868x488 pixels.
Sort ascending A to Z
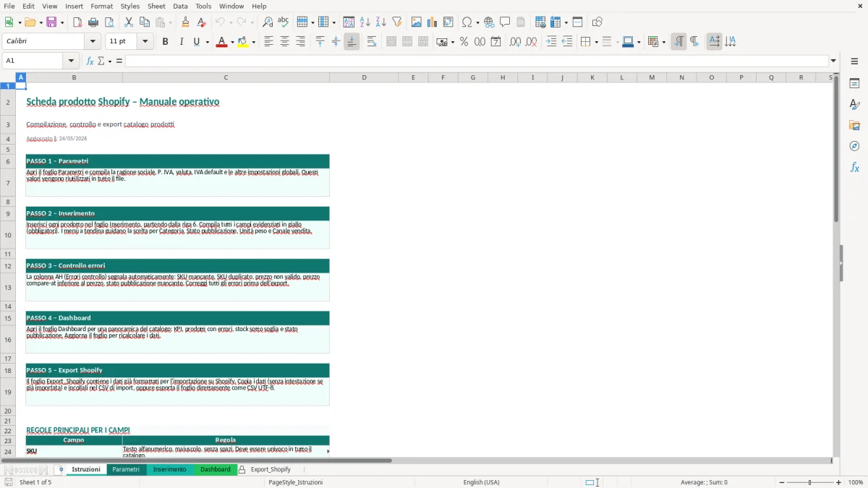(x=365, y=22)
